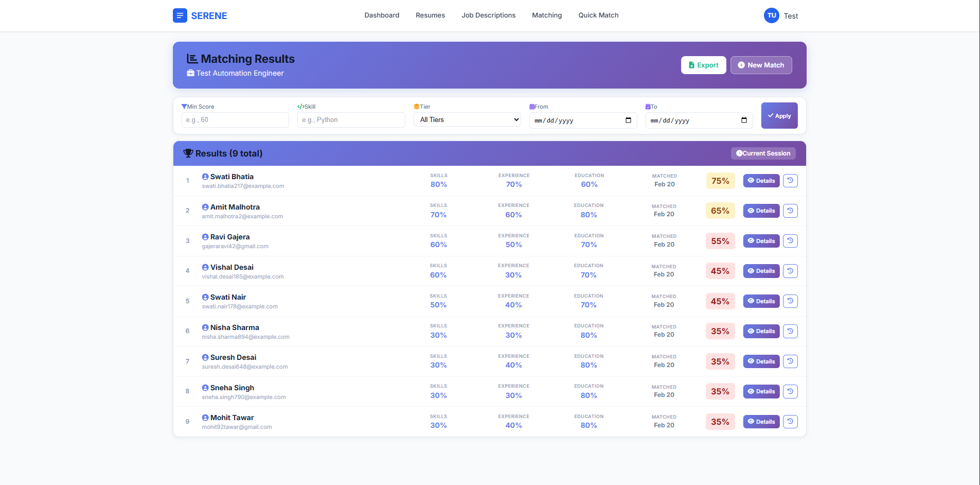Click the TU user avatar
Viewport: 980px width, 485px height.
771,15
